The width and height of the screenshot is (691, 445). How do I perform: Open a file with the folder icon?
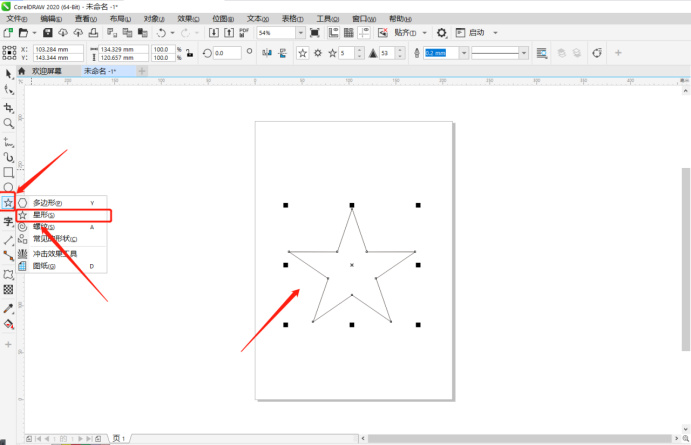coord(23,33)
